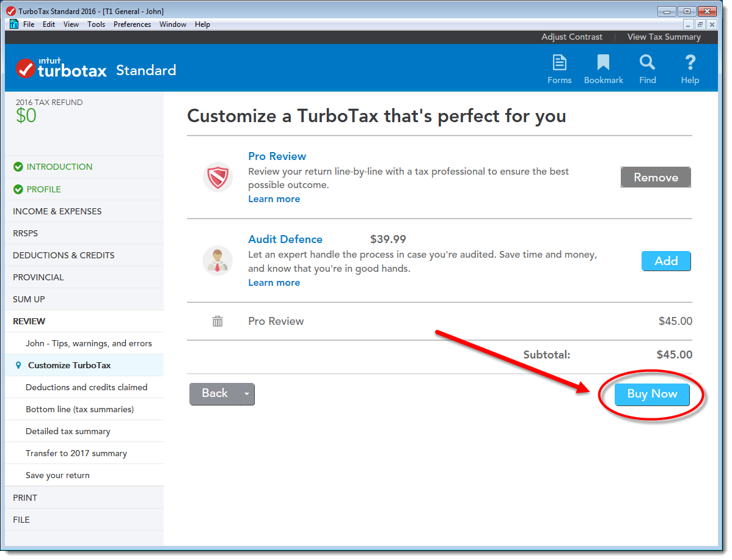Open the Help menu in menu bar
The width and height of the screenshot is (732, 560).
pos(203,24)
